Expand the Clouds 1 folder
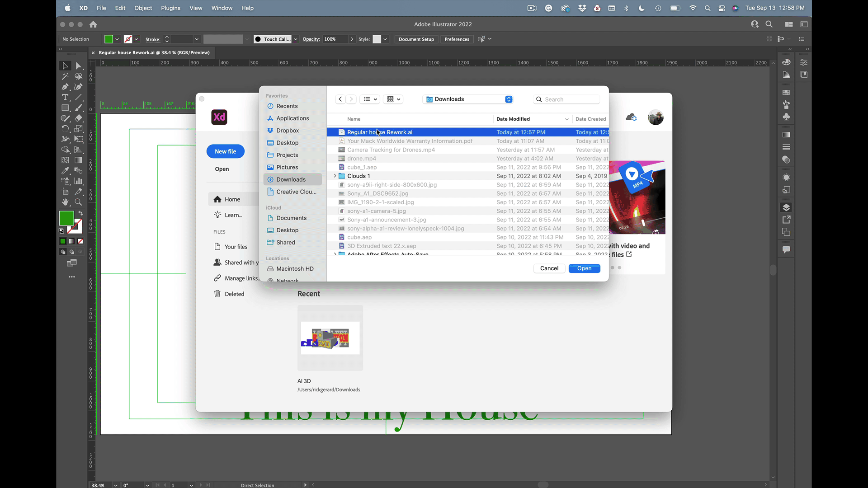The width and height of the screenshot is (868, 488). click(335, 176)
